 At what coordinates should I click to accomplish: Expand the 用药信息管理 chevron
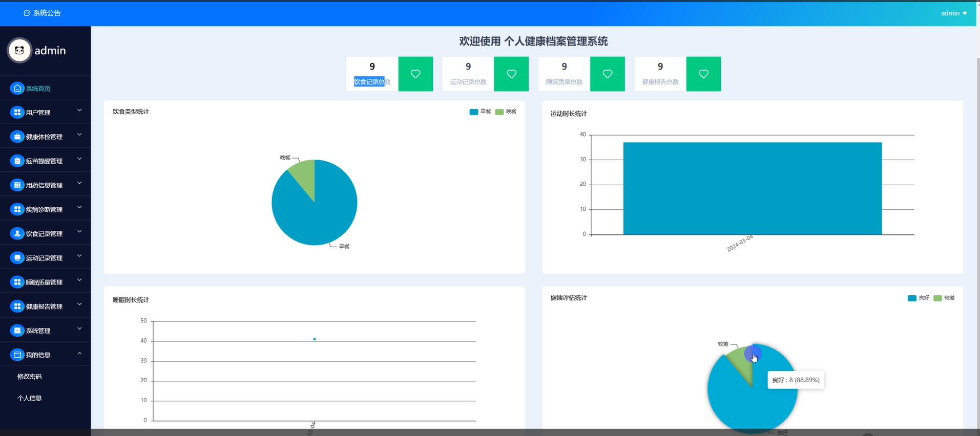click(x=79, y=183)
